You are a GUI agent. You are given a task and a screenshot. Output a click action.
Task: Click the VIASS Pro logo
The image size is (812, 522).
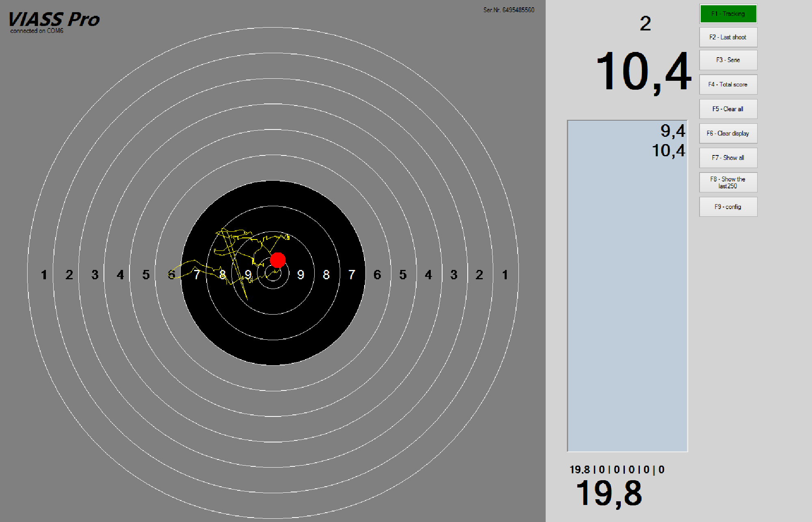(54, 19)
